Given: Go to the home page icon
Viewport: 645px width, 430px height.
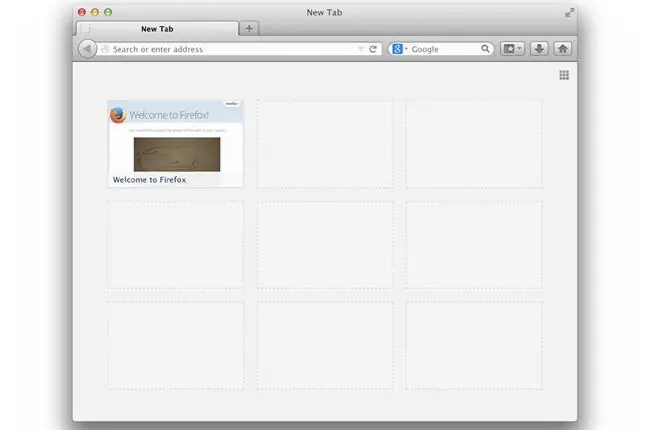Looking at the screenshot, I should [x=562, y=49].
